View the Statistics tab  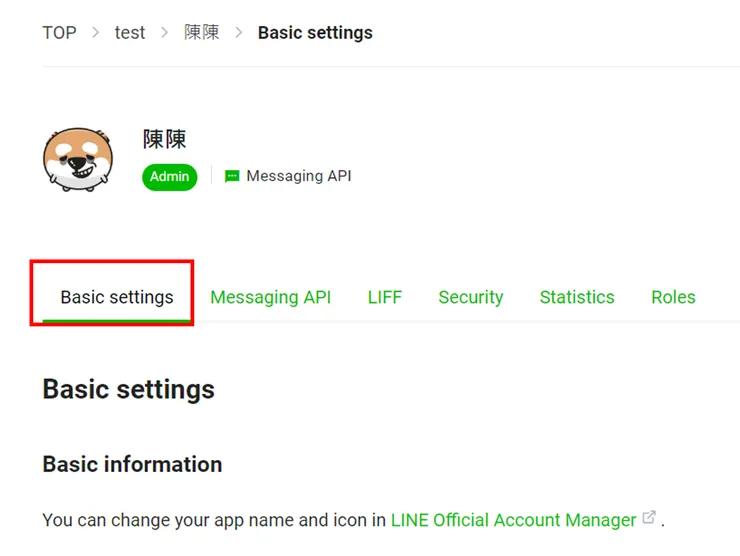(x=577, y=297)
